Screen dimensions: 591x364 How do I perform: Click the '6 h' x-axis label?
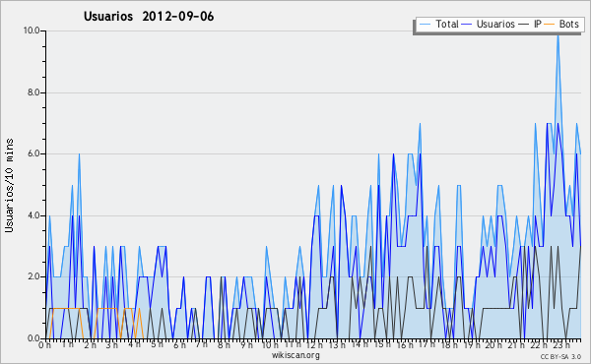point(179,345)
